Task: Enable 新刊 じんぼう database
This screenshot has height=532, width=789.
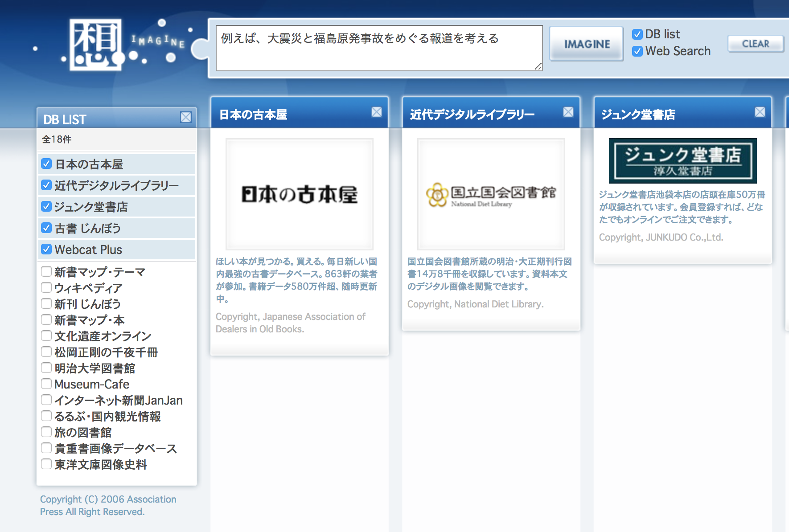Action: click(46, 303)
